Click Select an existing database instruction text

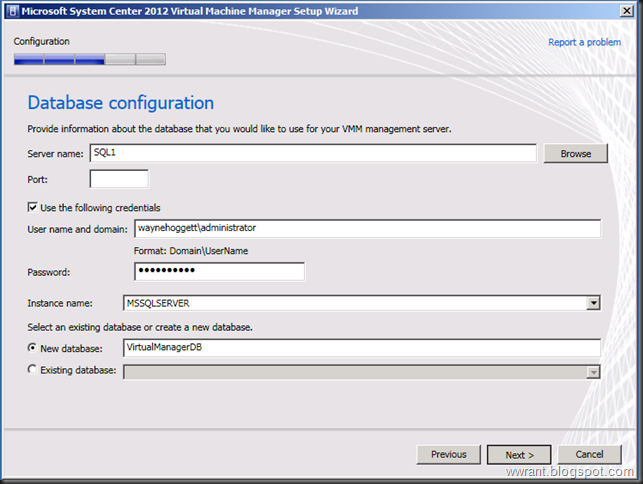[140, 327]
